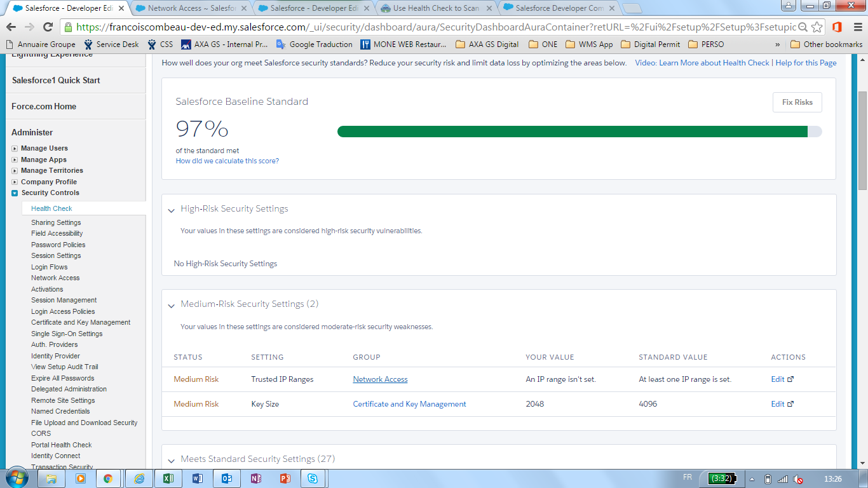Expand the Meets Standard Security Settings section
The height and width of the screenshot is (488, 868).
pos(170,459)
